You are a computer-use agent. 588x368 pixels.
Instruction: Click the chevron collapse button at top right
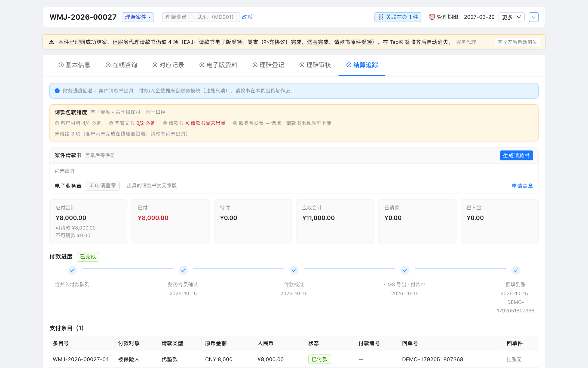click(534, 17)
